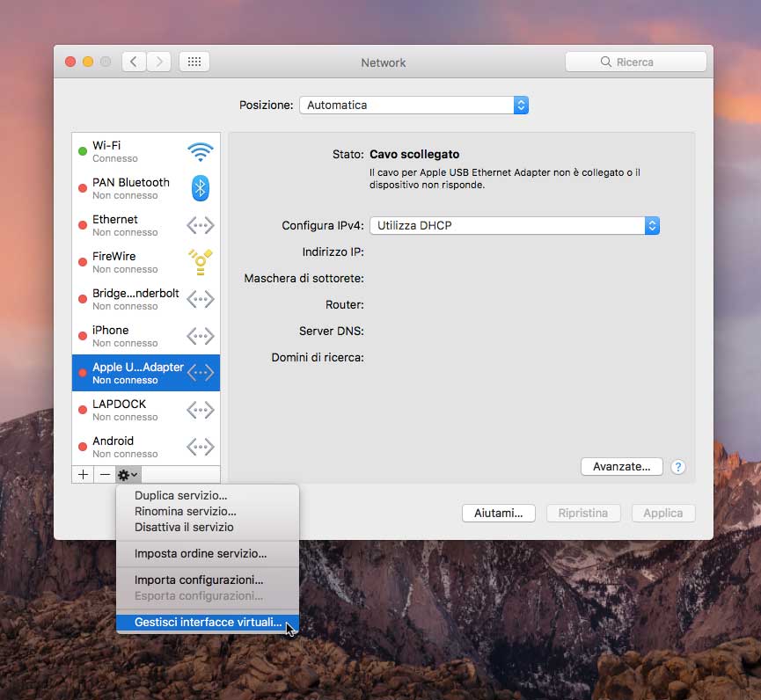The height and width of the screenshot is (700, 761).
Task: Click the iPhone service arrows icon
Action: (201, 336)
